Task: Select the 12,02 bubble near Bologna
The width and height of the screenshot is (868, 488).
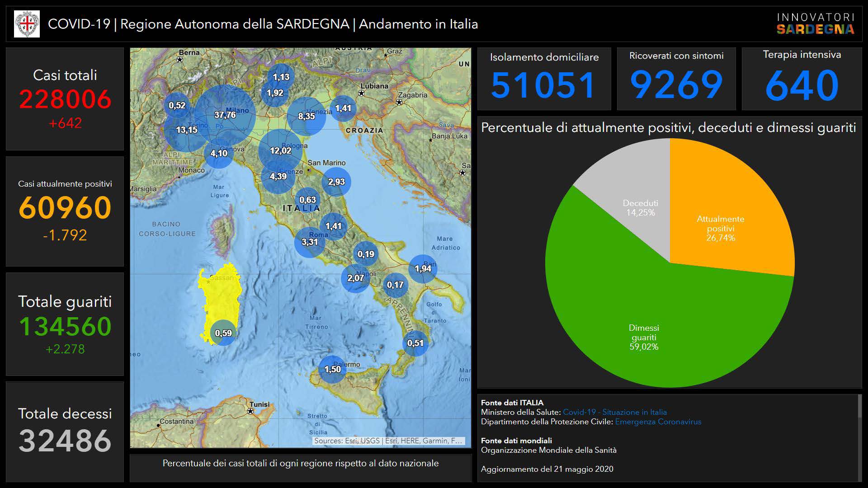Action: (x=280, y=150)
